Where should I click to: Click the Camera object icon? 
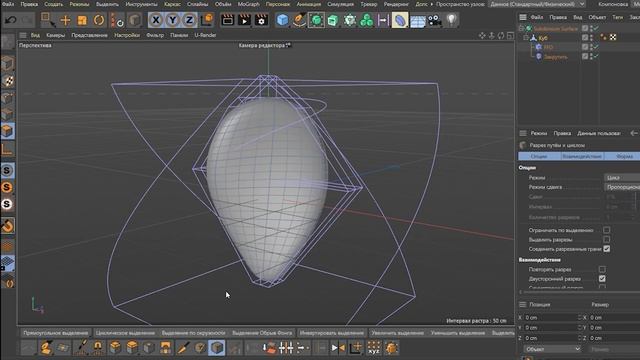435,20
